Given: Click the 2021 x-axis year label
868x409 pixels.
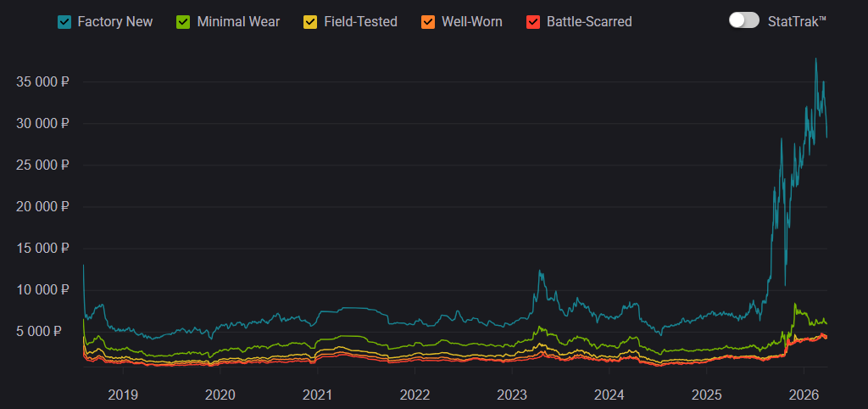Looking at the screenshot, I should tap(317, 395).
